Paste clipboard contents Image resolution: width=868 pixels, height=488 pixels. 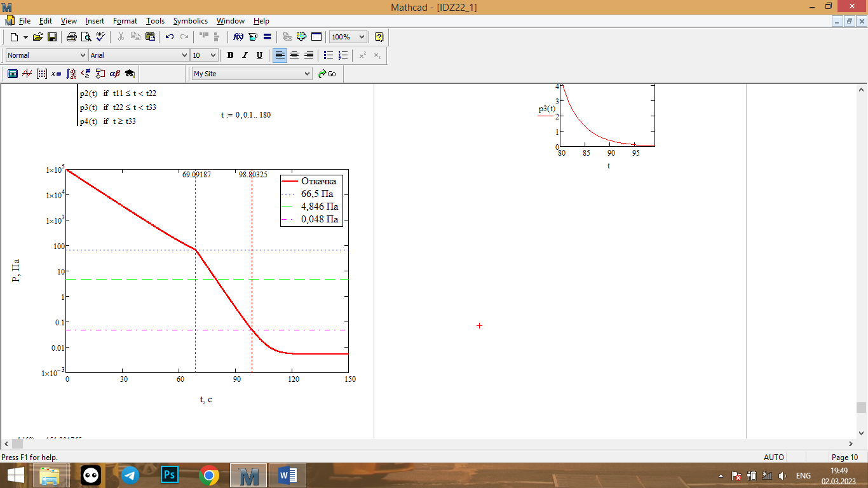[x=149, y=37]
